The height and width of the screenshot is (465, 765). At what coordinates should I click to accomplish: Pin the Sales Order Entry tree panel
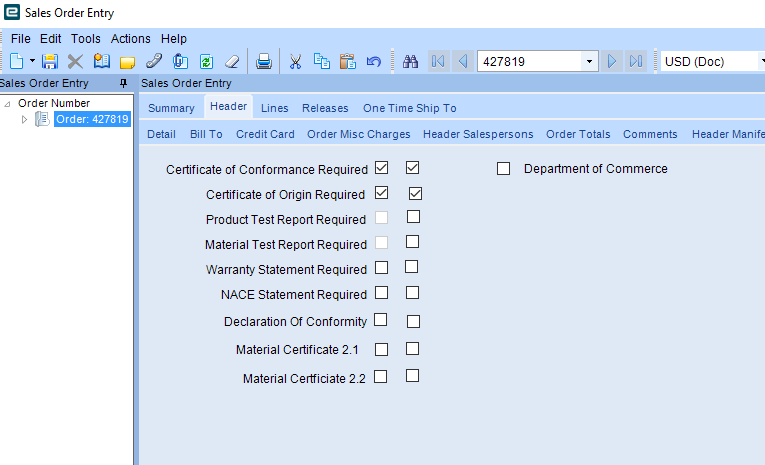pyautogui.click(x=123, y=83)
